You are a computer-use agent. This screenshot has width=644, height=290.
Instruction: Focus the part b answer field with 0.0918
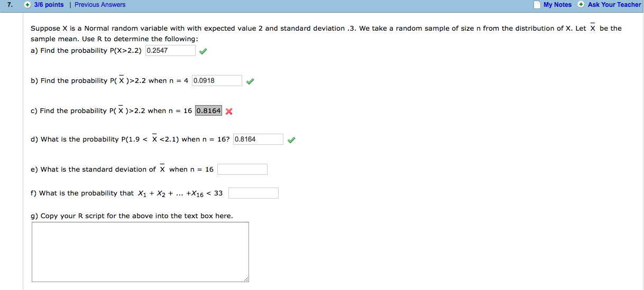tap(217, 80)
